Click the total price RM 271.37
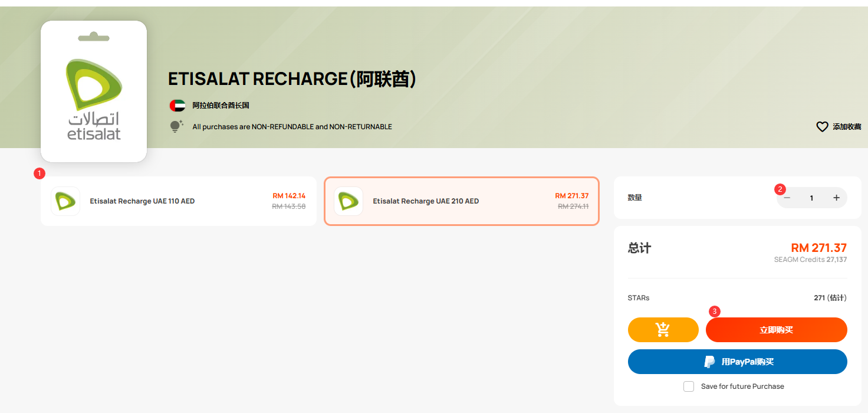Image resolution: width=868 pixels, height=413 pixels. point(818,248)
